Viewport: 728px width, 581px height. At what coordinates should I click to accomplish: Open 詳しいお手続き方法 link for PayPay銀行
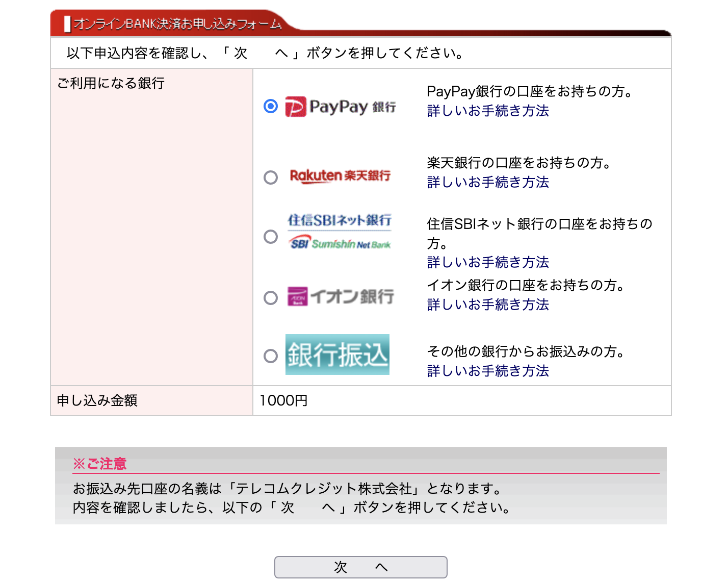tap(488, 111)
